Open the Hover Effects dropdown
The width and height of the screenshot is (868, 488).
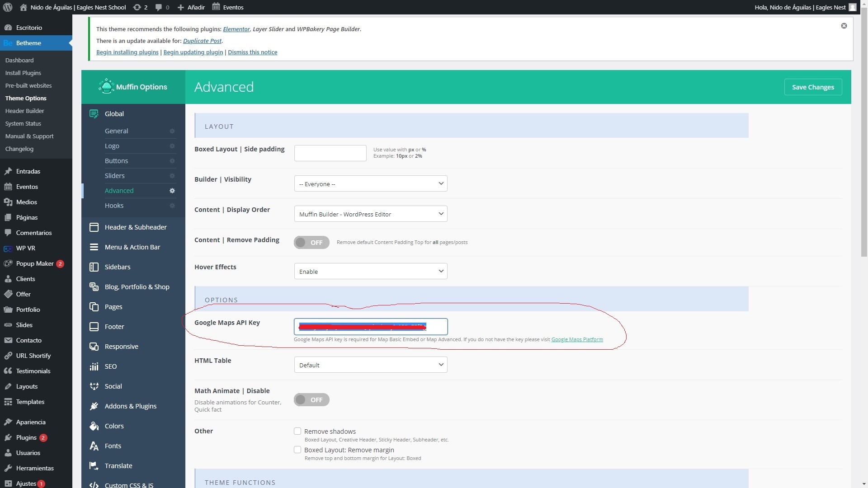[371, 271]
